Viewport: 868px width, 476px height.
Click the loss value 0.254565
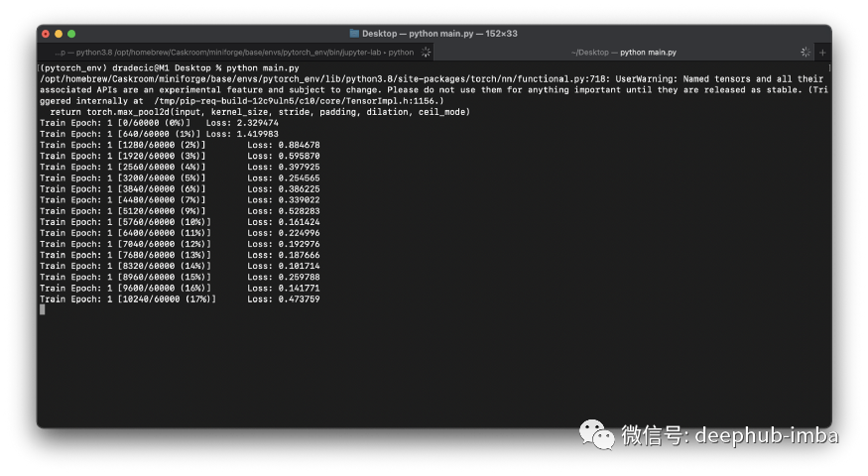tap(299, 178)
